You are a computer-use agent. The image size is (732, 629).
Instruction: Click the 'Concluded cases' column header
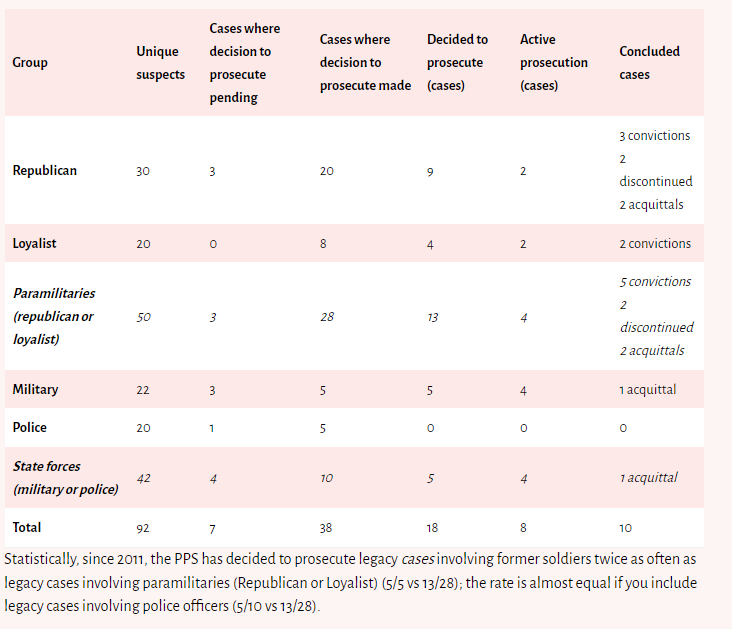coord(649,63)
